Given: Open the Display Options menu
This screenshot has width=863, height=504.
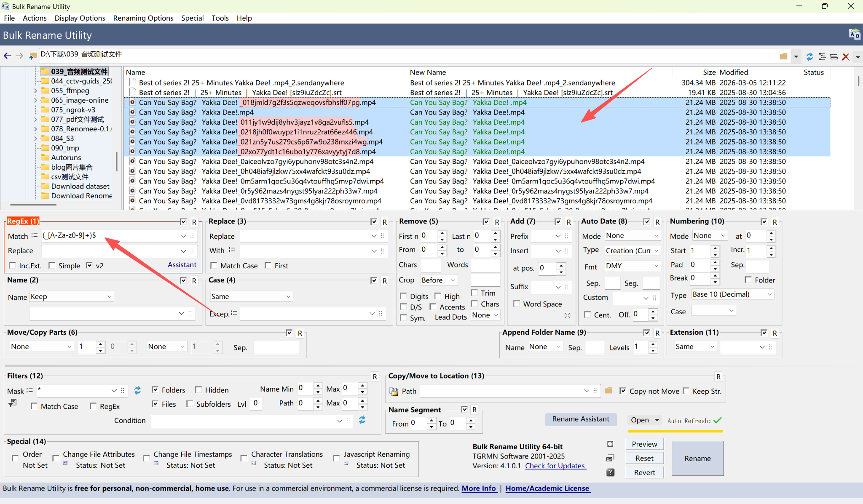Looking at the screenshot, I should 80,18.
